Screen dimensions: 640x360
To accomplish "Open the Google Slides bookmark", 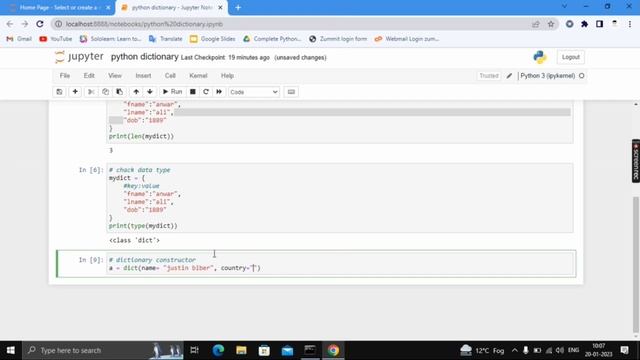I will [213, 39].
